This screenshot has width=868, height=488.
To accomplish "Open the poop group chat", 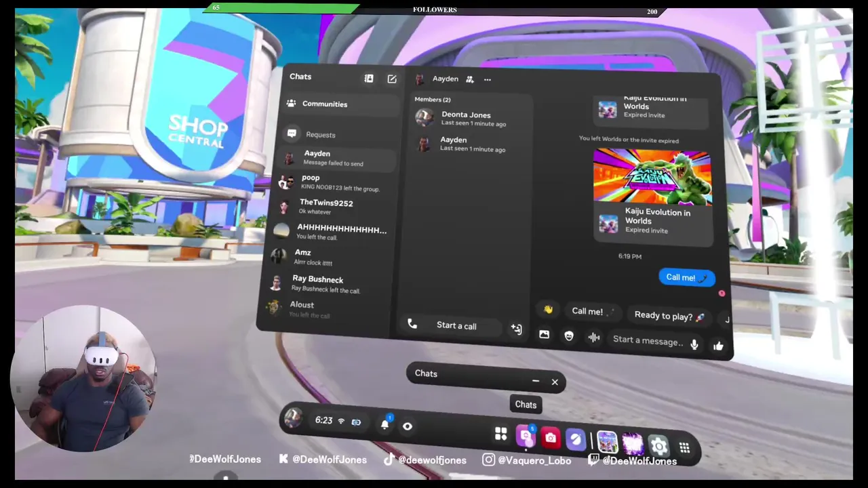I will (x=336, y=182).
